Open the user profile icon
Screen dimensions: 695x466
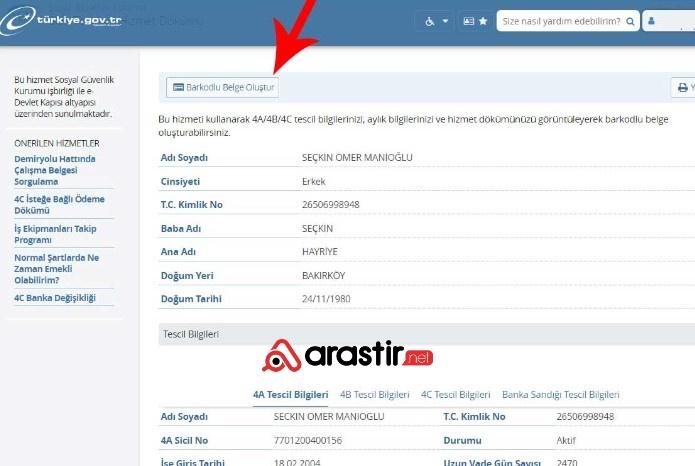tap(651, 21)
